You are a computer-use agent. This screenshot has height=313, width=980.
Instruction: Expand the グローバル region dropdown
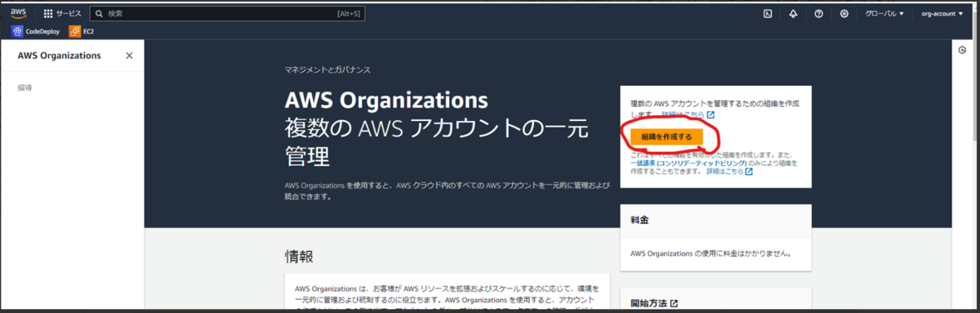click(884, 14)
